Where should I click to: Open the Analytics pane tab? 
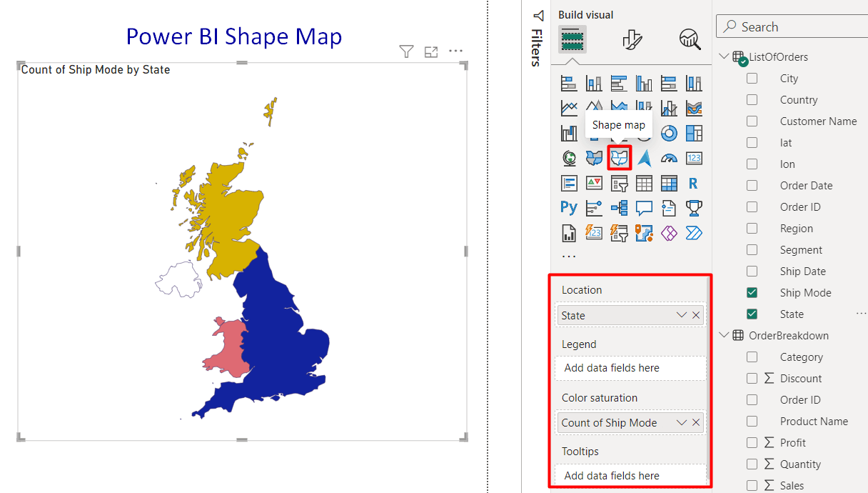pyautogui.click(x=689, y=40)
